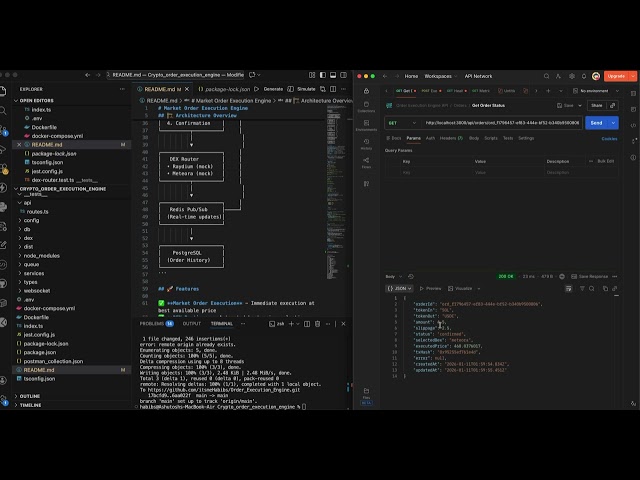Open VS Code Explorer view

click(x=3, y=91)
